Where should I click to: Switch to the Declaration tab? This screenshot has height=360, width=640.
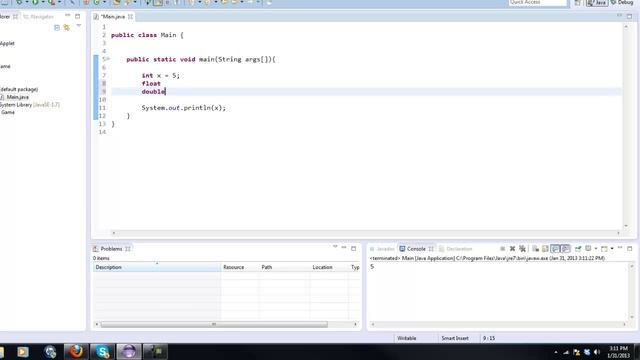456,249
